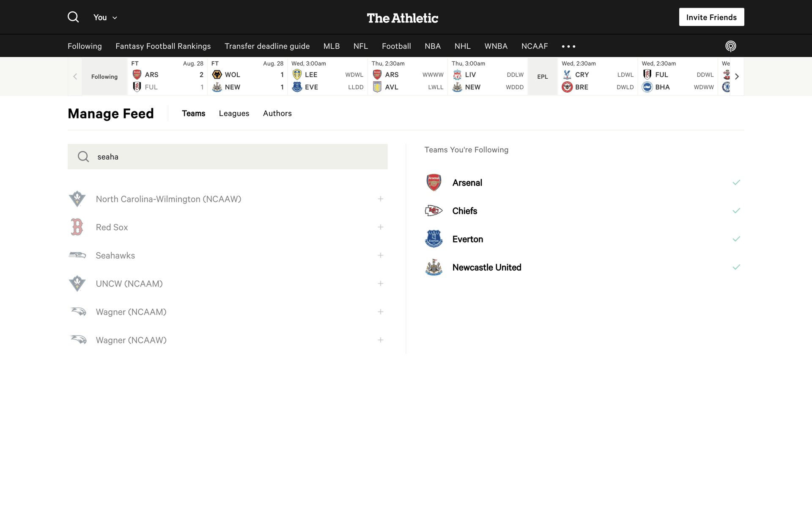Click the team search input field
This screenshot has height=508, width=812.
click(228, 157)
